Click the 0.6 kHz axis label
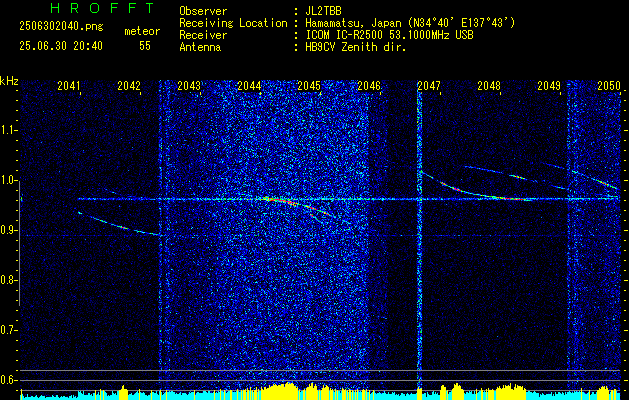This screenshot has width=629, height=400. coord(8,380)
